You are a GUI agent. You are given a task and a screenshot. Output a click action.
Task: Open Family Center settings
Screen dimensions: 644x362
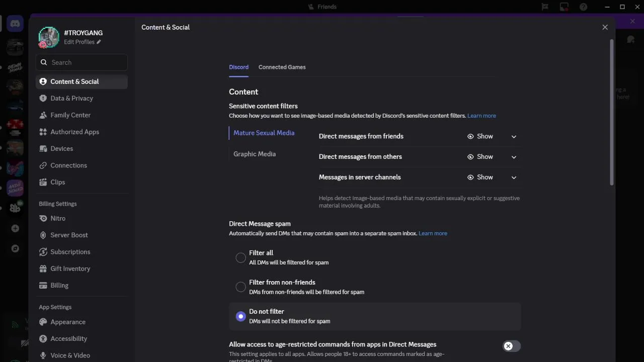click(x=70, y=115)
